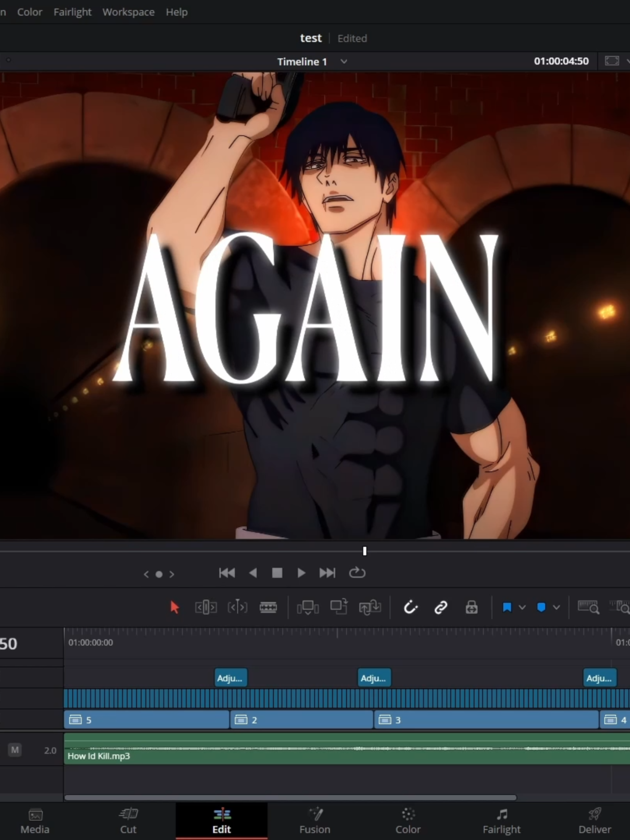Select the Selection mode arrow tool

tap(175, 607)
